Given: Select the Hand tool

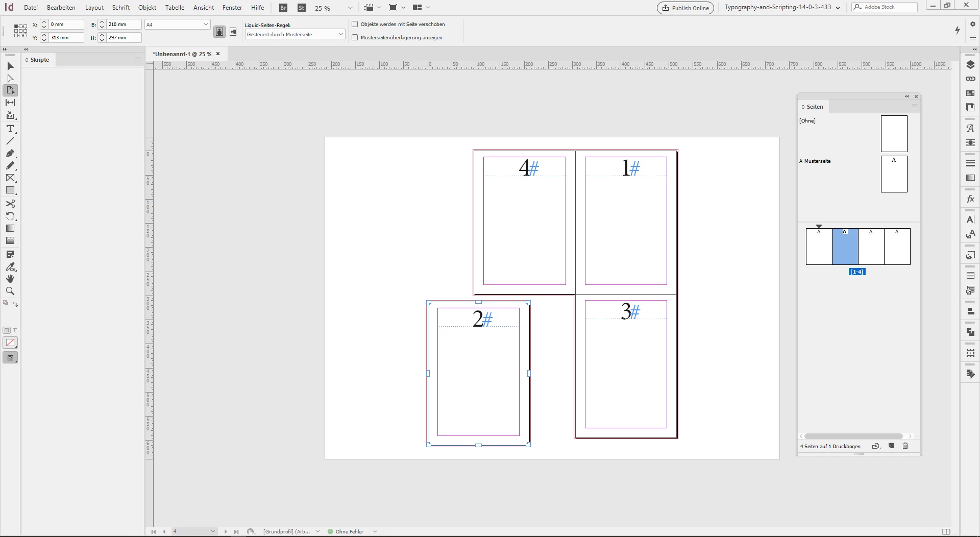Looking at the screenshot, I should point(10,279).
